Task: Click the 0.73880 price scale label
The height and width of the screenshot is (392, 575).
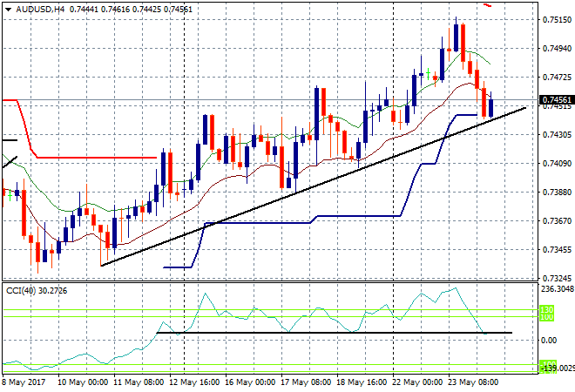Action: pos(557,193)
